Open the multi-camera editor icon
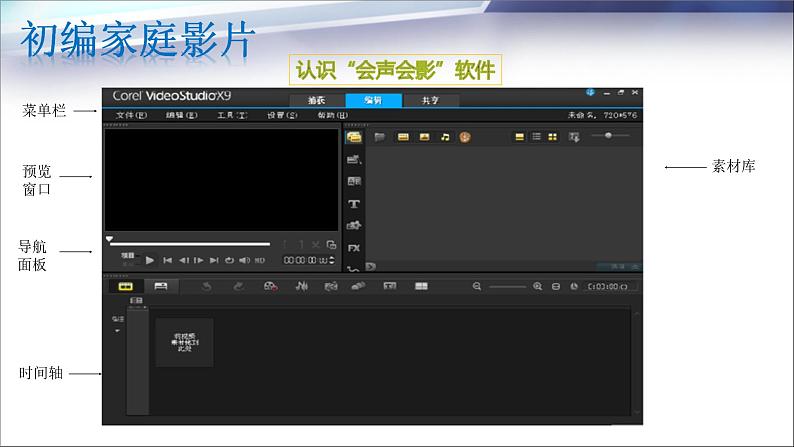This screenshot has height=447, width=794. (x=421, y=287)
